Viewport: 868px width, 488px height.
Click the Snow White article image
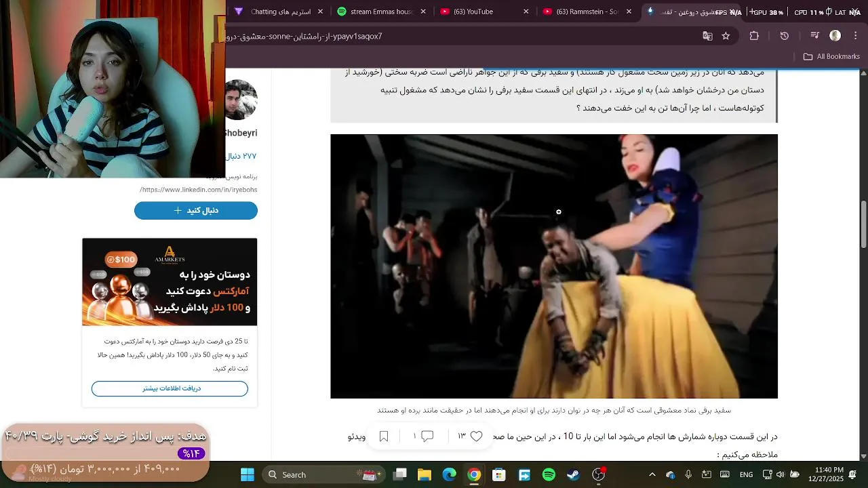coord(554,266)
